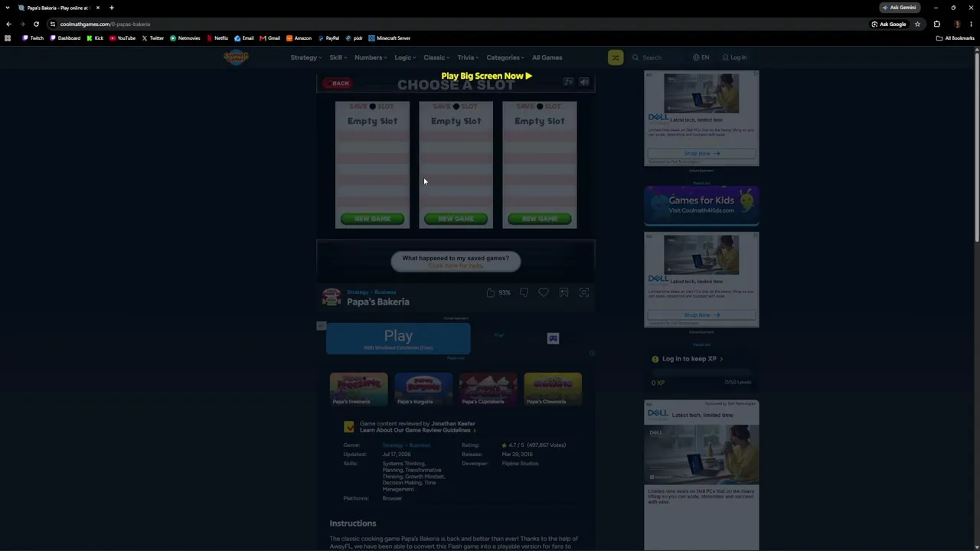Image resolution: width=980 pixels, height=551 pixels.
Task: Click the site Search field
Action: tap(657, 57)
